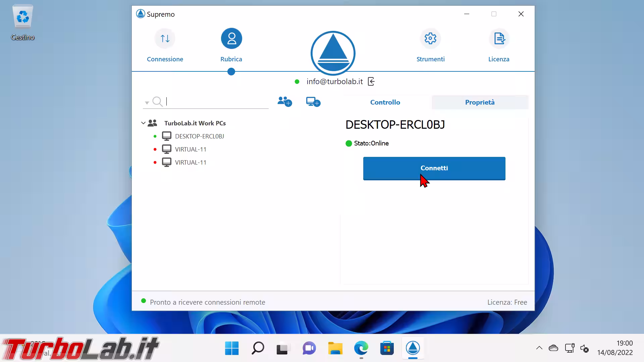Select the first VIRTUAL-11 offline computer
The height and width of the screenshot is (362, 644).
click(191, 149)
